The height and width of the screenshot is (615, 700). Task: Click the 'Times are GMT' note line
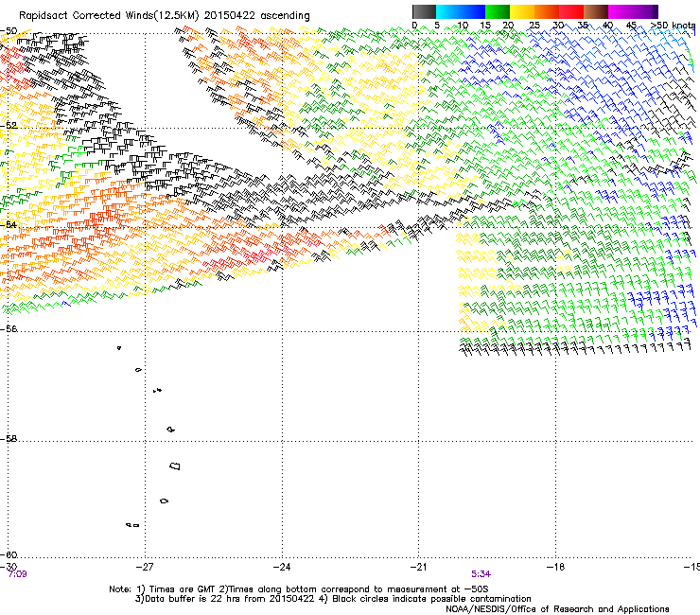coord(299,589)
